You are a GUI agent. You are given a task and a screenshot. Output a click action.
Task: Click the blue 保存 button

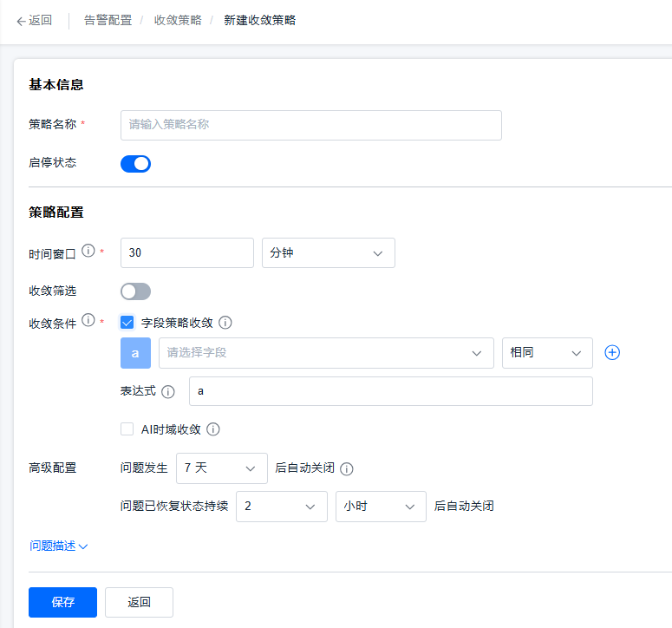click(x=62, y=602)
